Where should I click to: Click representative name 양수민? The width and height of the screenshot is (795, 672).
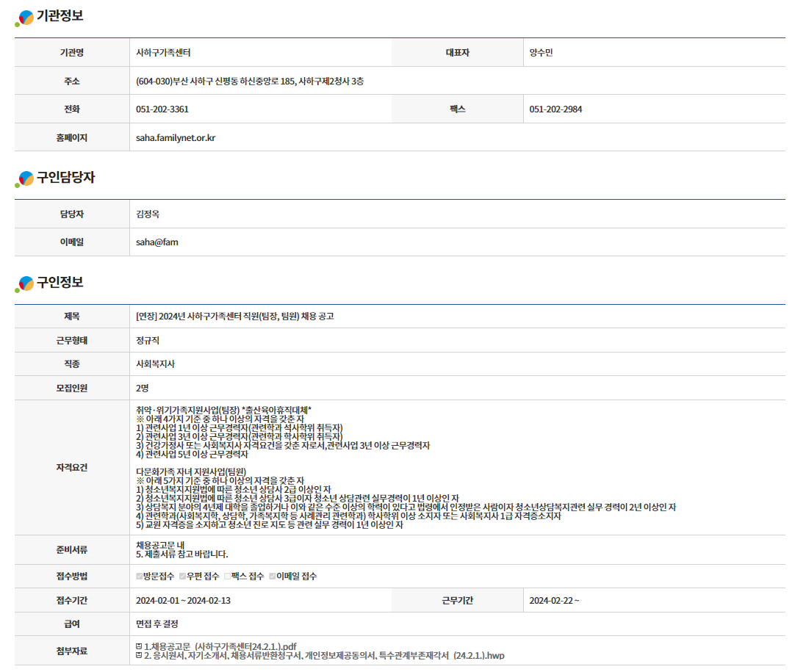pyautogui.click(x=541, y=53)
